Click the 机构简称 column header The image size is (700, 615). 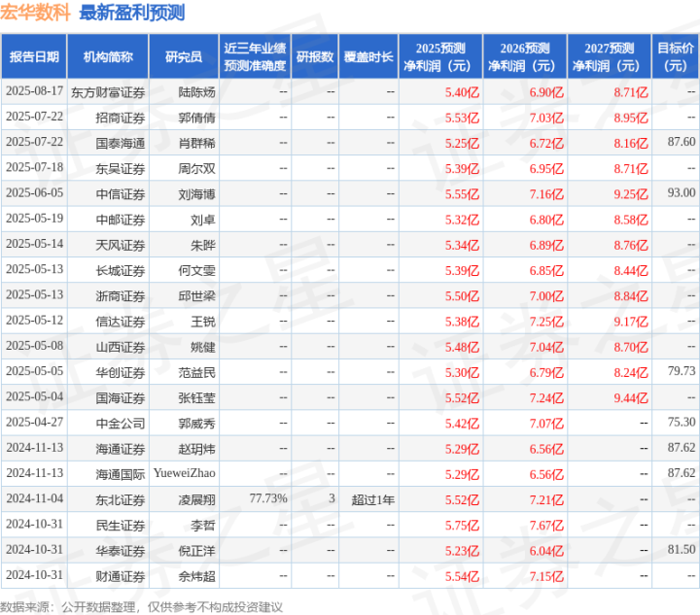pos(108,56)
